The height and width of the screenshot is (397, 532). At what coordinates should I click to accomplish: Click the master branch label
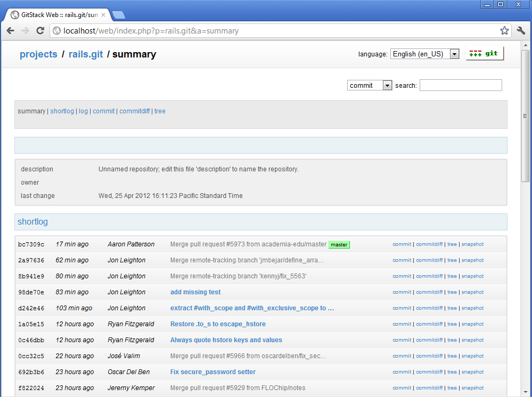[x=339, y=245]
